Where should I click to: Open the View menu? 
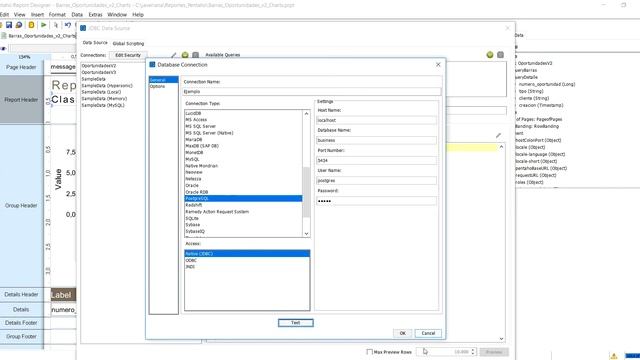(20, 15)
